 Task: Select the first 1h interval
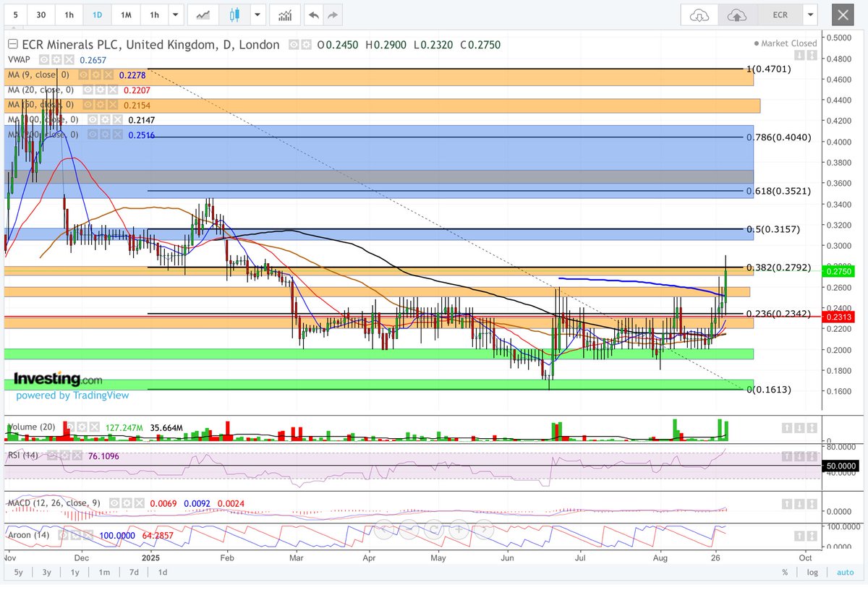[x=69, y=14]
